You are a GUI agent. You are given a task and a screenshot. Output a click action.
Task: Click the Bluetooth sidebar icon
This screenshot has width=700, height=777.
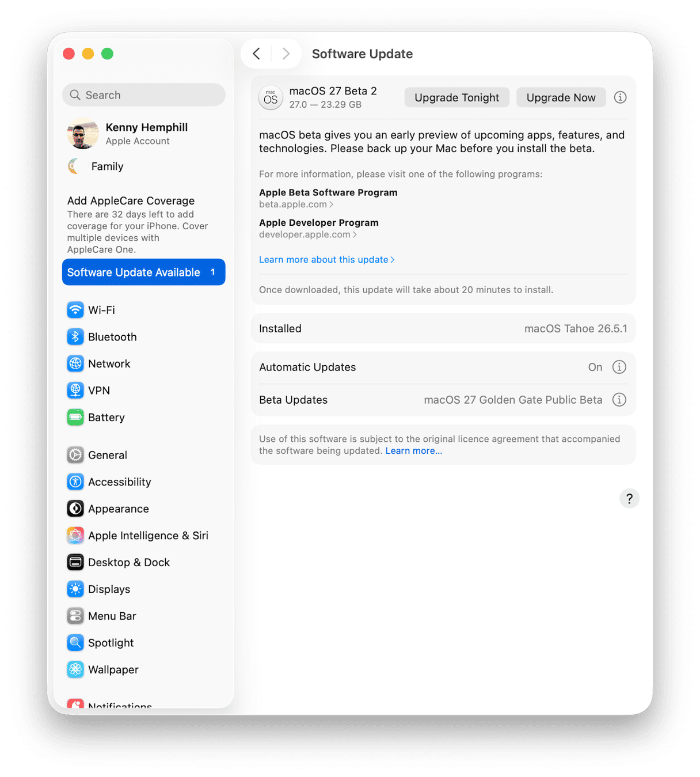coord(75,337)
